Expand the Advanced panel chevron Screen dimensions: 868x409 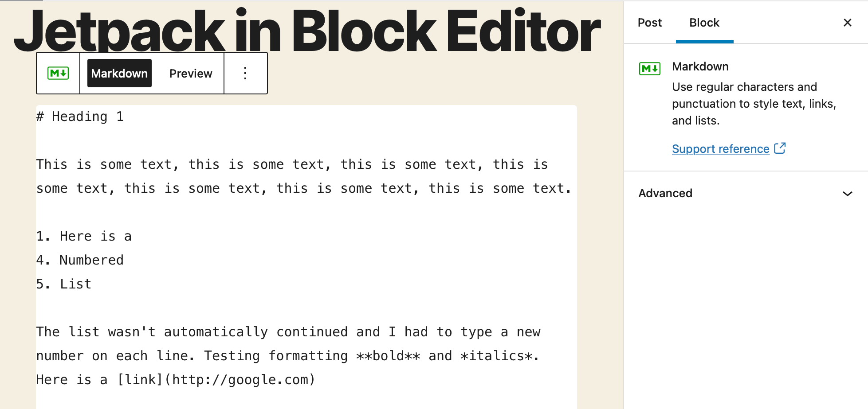(x=847, y=194)
